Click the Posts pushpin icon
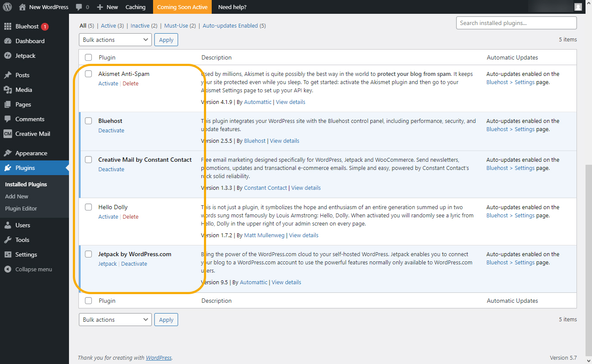This screenshot has height=364, width=592. 8,75
